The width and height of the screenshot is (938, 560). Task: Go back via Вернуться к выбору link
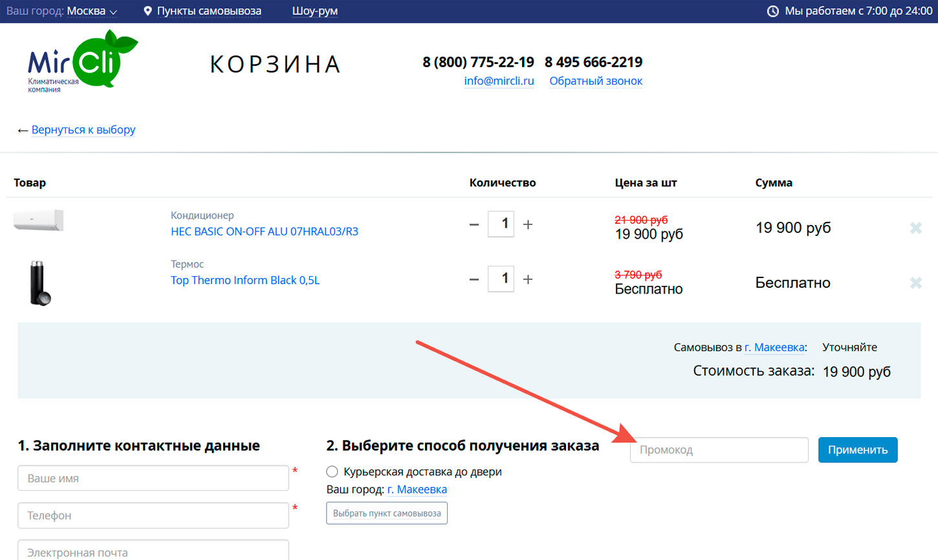pyautogui.click(x=83, y=130)
